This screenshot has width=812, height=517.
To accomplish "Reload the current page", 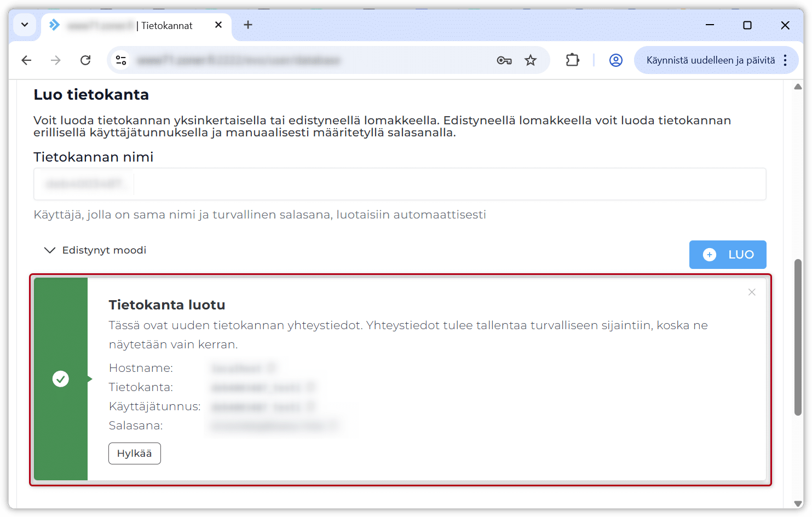I will 85,60.
